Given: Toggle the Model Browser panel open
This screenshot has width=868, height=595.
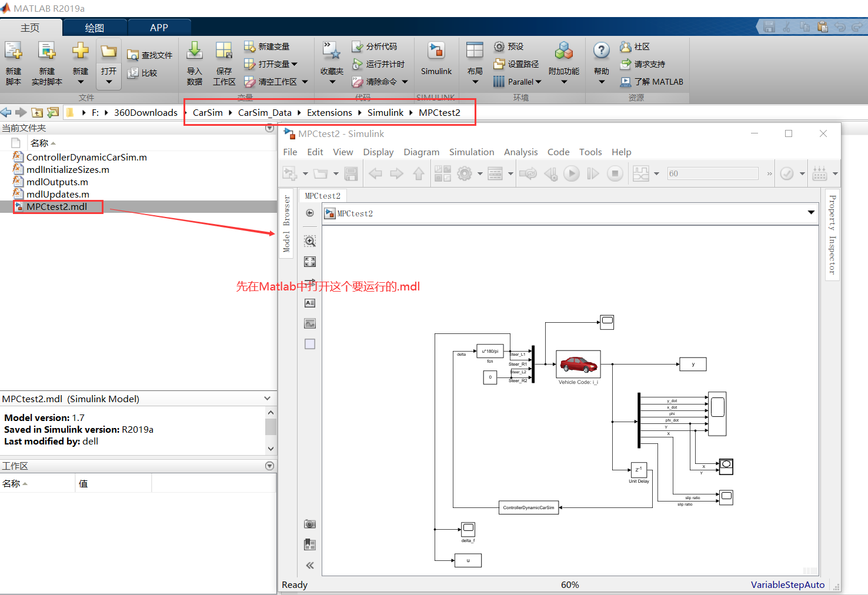Looking at the screenshot, I should tap(287, 220).
